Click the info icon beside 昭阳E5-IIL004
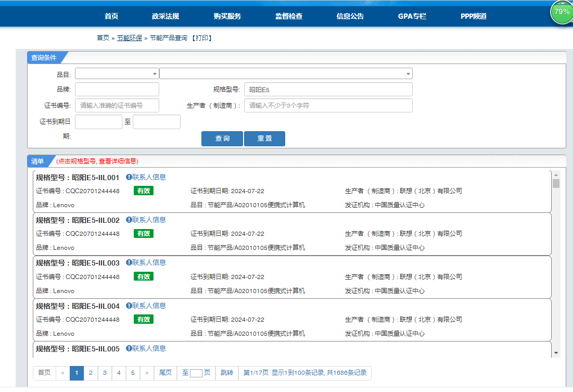 coord(129,306)
